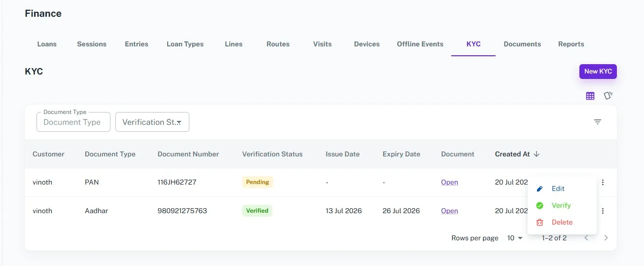Click the Verified status badge
This screenshot has height=266, width=644.
[257, 211]
